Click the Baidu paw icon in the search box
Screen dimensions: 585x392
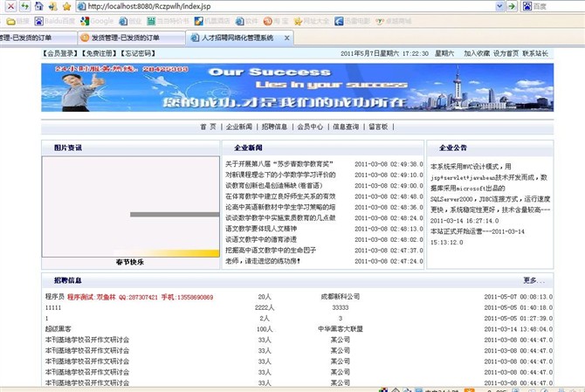pos(526,6)
